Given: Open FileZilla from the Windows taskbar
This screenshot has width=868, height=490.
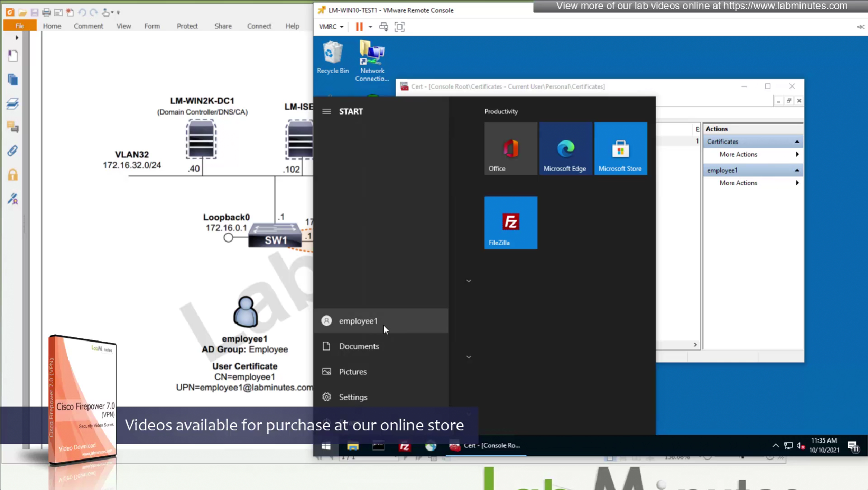Looking at the screenshot, I should (404, 446).
